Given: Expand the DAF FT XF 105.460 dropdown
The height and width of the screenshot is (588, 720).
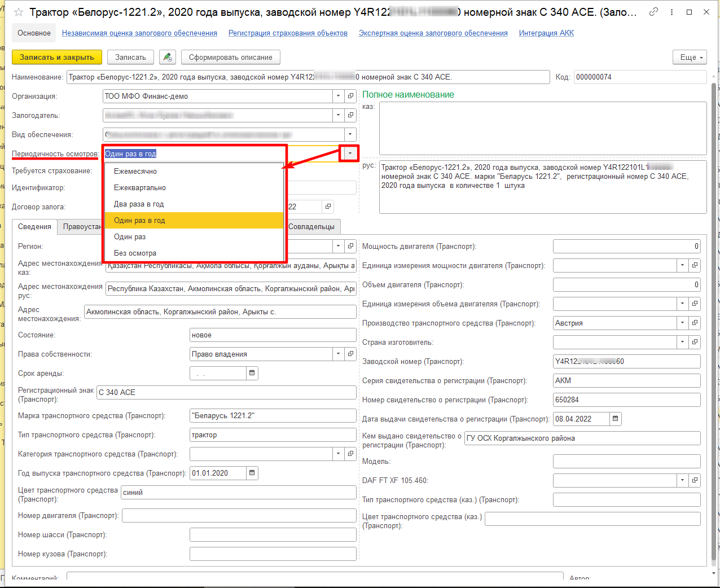Looking at the screenshot, I should click(683, 480).
